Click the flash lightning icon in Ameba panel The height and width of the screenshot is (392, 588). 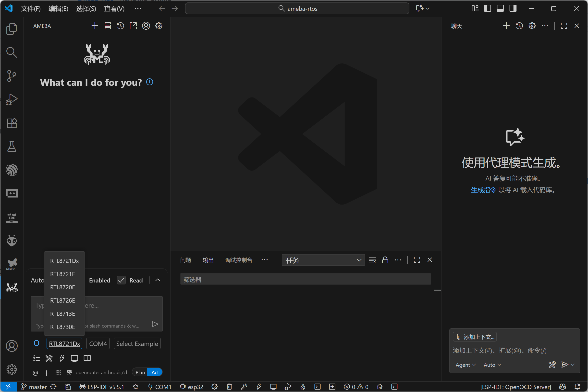click(x=62, y=358)
